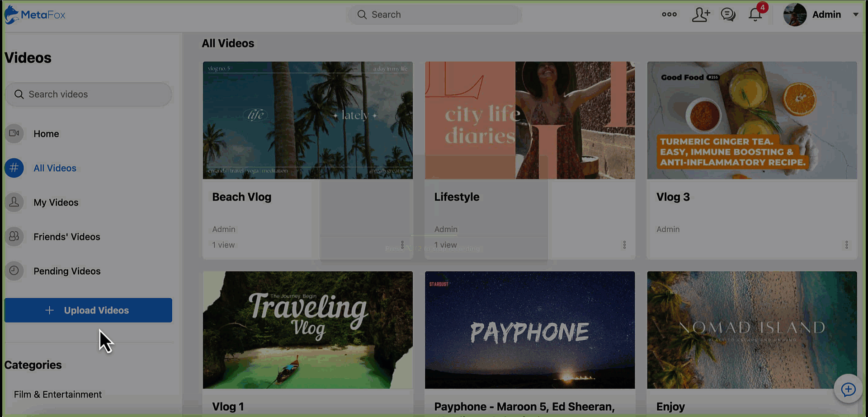Expand the Admin account dropdown arrow

click(855, 14)
